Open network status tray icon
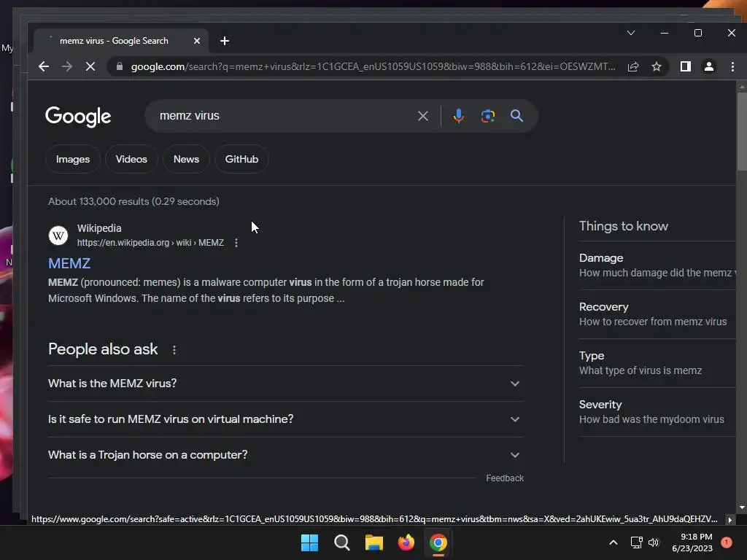 click(x=636, y=542)
